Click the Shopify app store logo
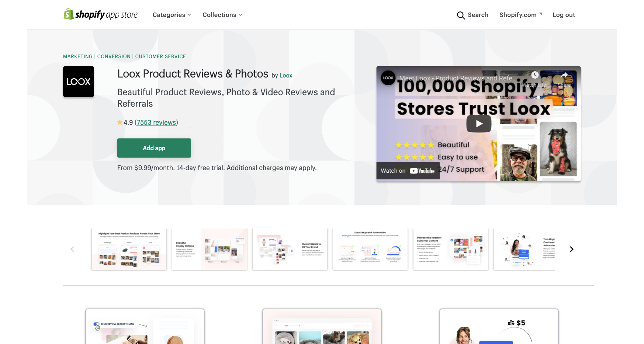644x344 pixels. [100, 15]
